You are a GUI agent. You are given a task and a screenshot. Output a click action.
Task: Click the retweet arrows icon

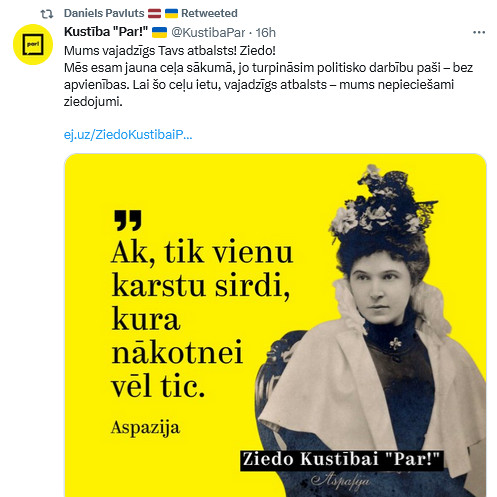coord(47,14)
